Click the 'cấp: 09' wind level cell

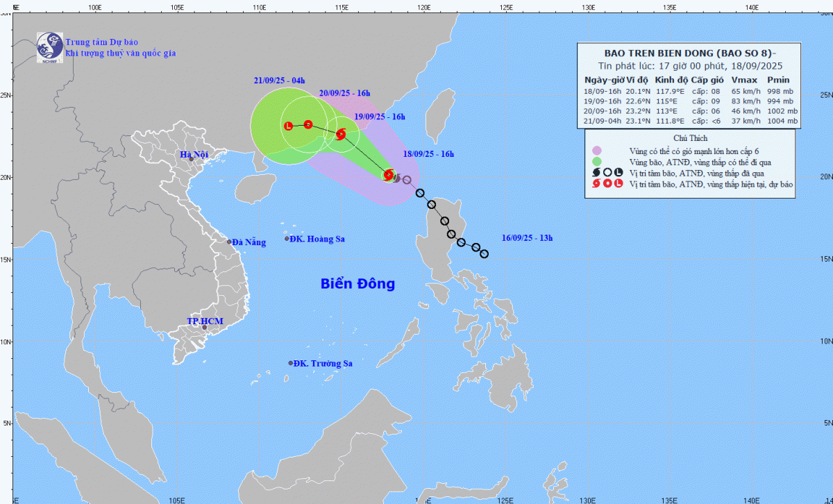tap(707, 101)
